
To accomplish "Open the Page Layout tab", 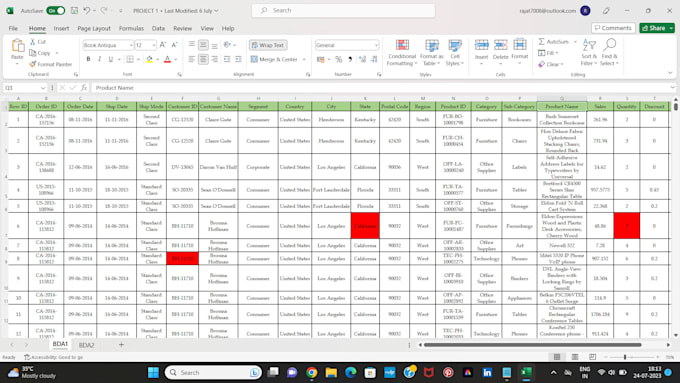I will (x=94, y=28).
